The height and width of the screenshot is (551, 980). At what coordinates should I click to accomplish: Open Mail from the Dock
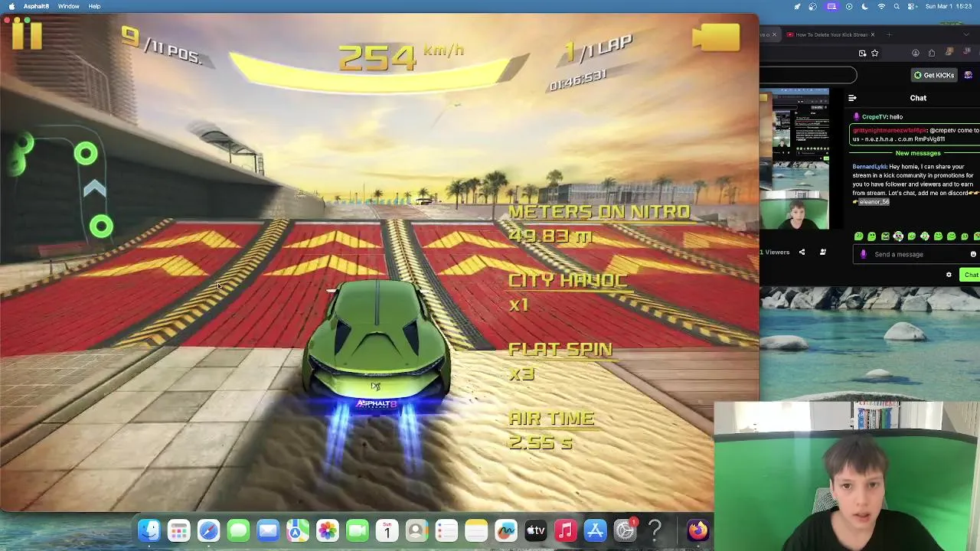point(268,530)
